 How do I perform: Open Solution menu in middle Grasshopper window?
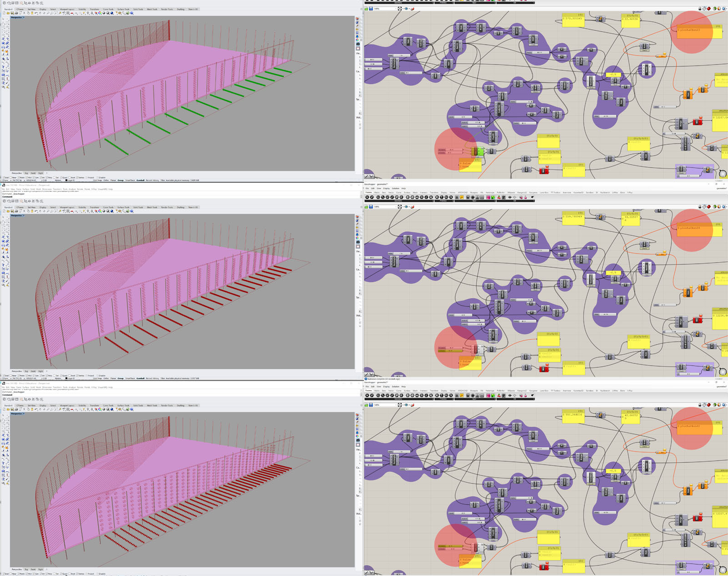click(x=395, y=189)
